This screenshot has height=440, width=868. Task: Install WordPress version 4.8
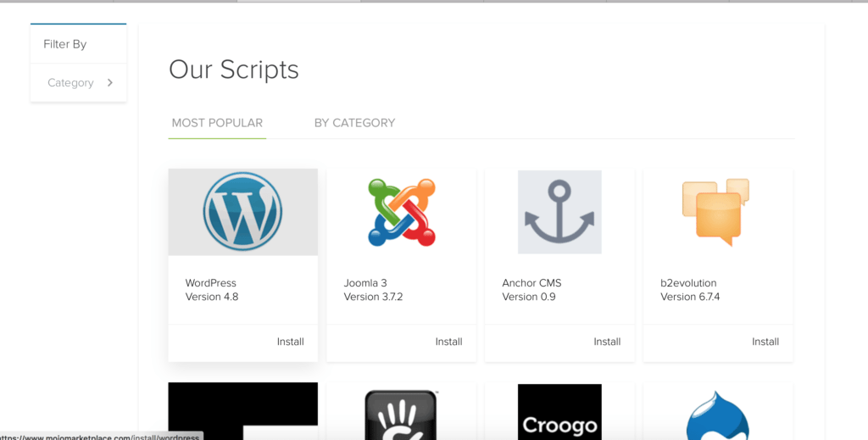pos(291,342)
